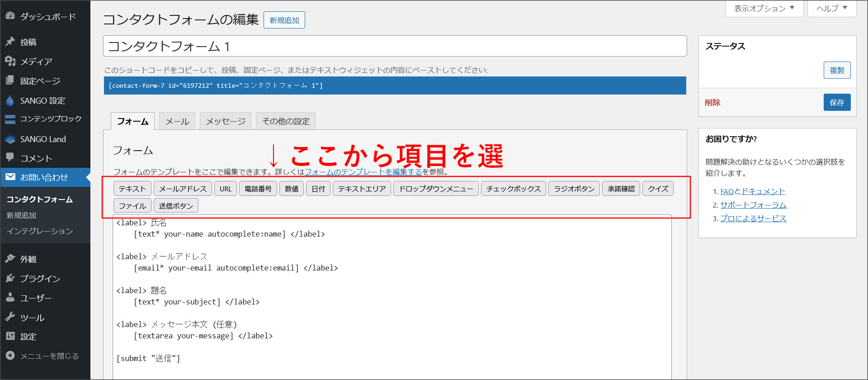Click the pushpin icon for Posts
868x380 pixels.
pyautogui.click(x=10, y=42)
